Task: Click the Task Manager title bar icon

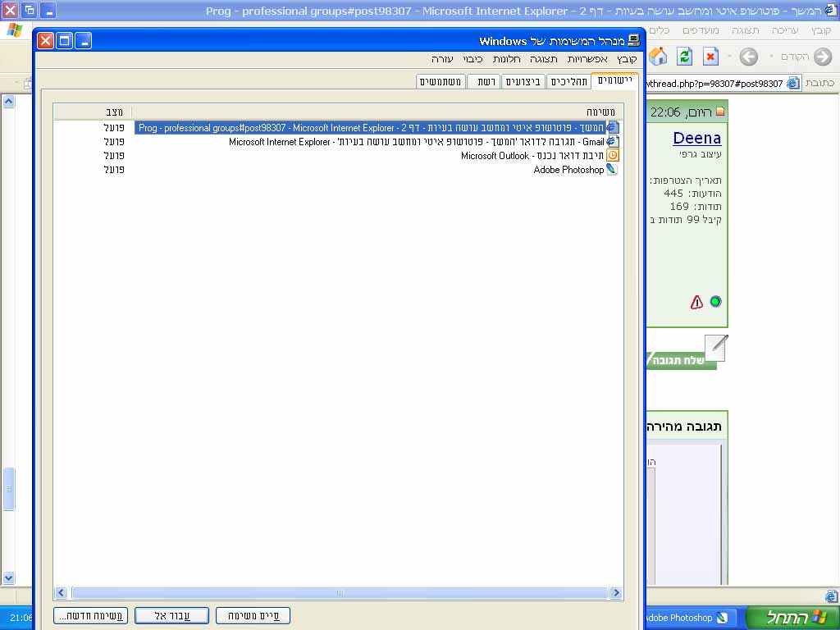Action: pos(634,41)
